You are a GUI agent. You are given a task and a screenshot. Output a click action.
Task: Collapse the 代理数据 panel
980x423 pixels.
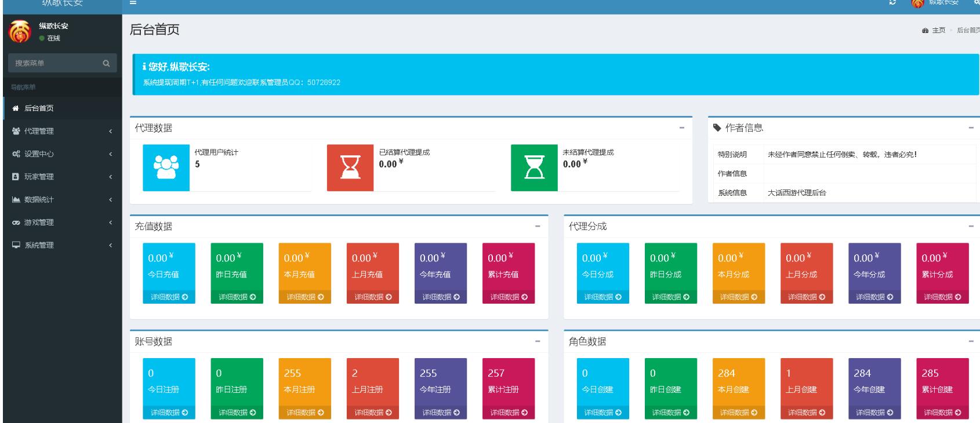coord(681,128)
